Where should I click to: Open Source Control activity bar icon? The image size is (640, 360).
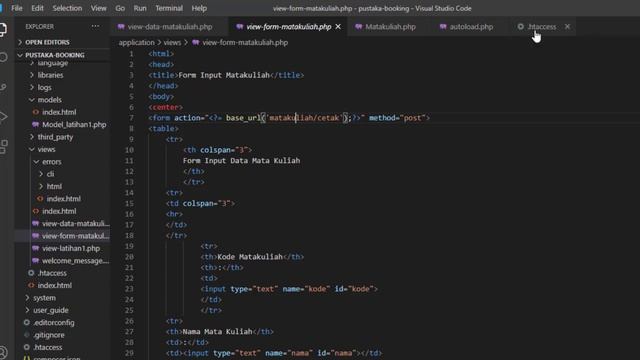(x=3, y=87)
